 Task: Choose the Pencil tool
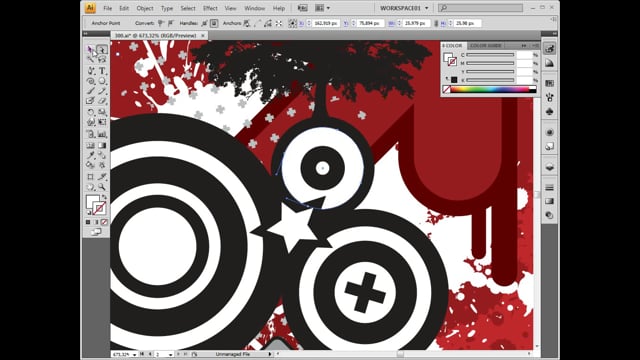(x=102, y=91)
